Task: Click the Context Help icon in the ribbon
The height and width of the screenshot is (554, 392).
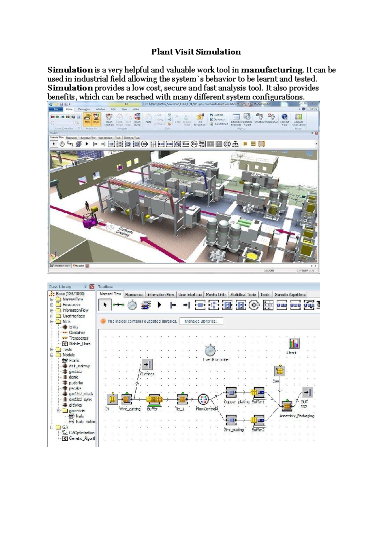Action: [285, 120]
